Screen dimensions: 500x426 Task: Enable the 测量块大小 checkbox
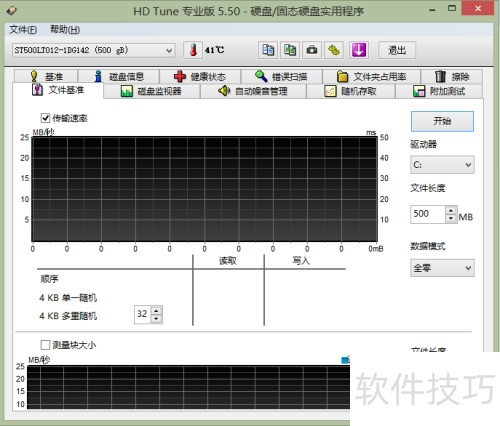click(45, 345)
